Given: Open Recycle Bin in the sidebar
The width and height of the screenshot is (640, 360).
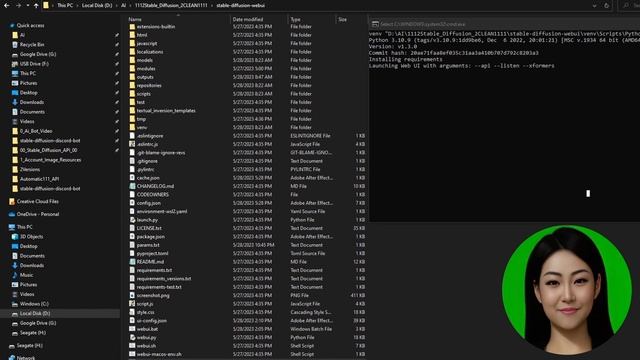Looking at the screenshot, I should (32, 44).
